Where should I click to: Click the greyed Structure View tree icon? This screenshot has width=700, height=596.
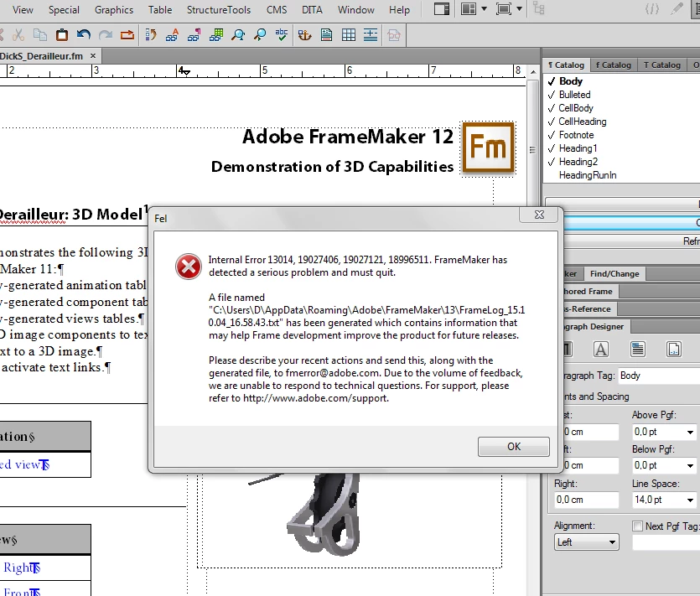click(539, 9)
